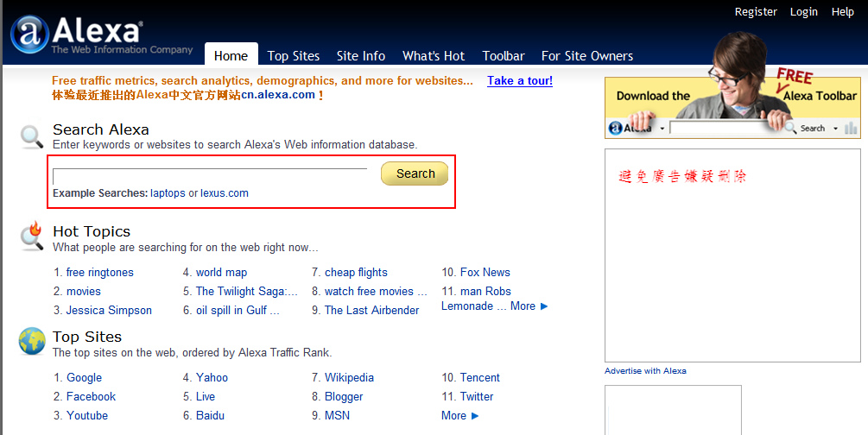Open top site Youtube

coord(87,415)
